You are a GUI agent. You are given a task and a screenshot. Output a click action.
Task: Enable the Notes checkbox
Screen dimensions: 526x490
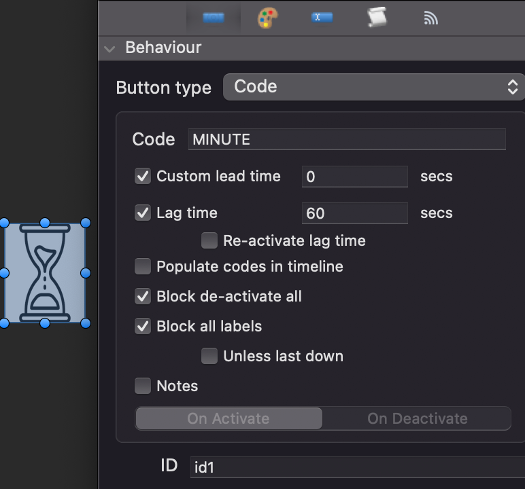tap(143, 386)
